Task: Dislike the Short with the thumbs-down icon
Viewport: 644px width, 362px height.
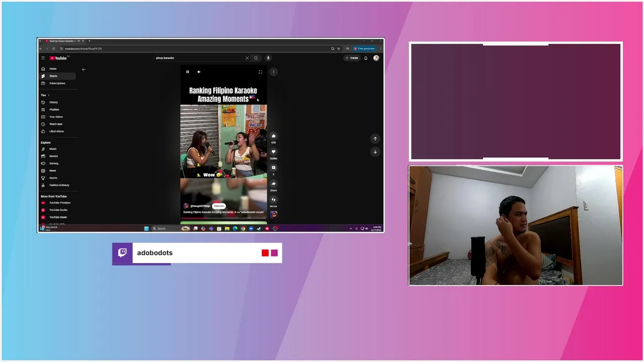Action: 274,152
